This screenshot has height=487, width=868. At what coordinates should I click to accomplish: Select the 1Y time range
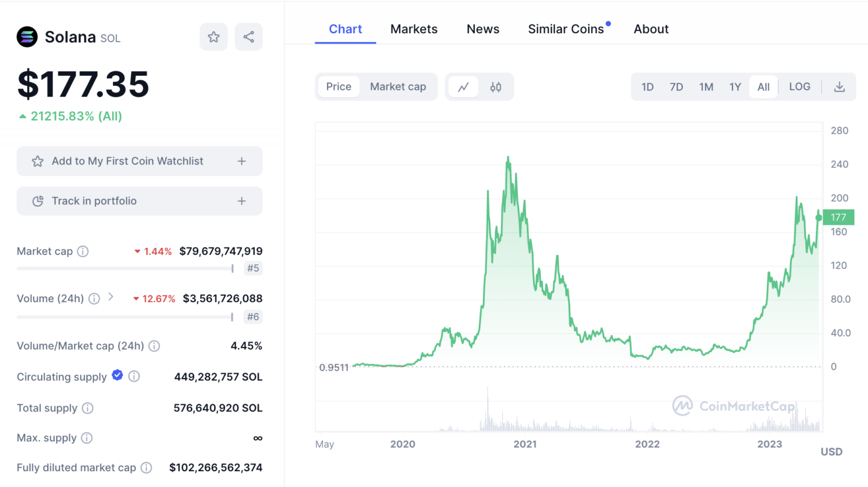(735, 86)
